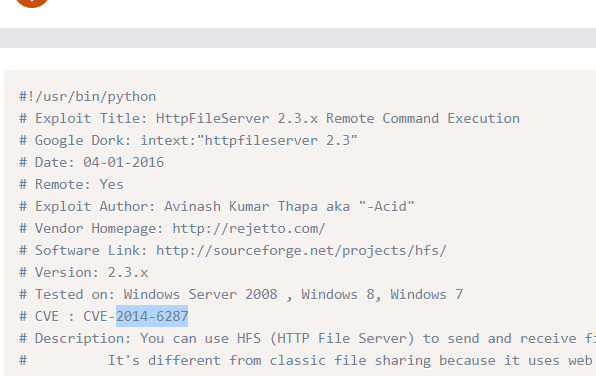Click the 'Software Link:' label text
The width and height of the screenshot is (596, 376).
91,251
